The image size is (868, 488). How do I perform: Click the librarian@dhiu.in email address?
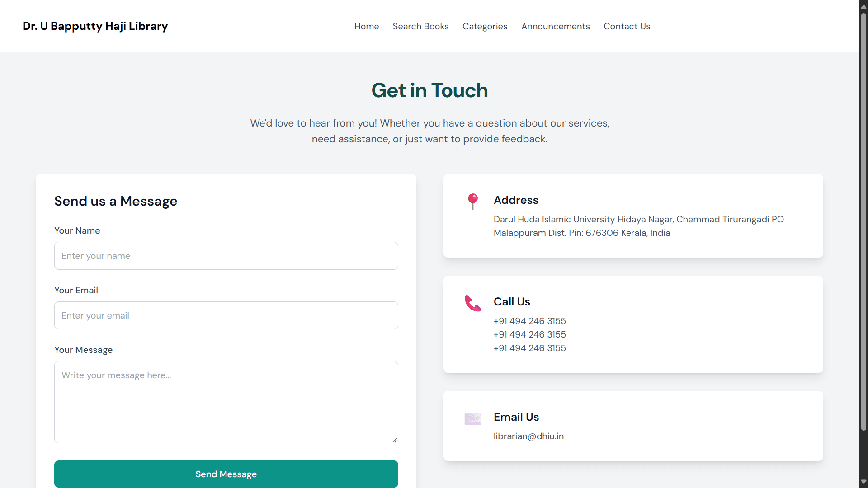528,436
